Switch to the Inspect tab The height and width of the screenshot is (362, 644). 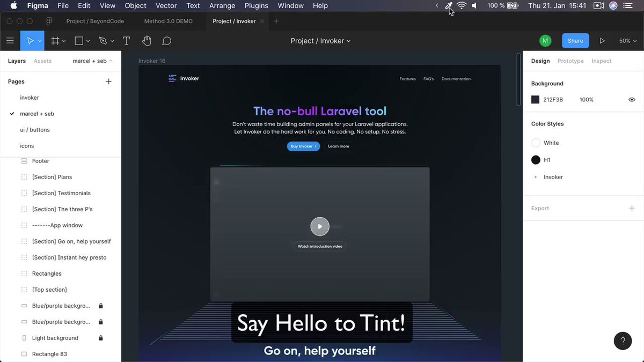pos(601,61)
